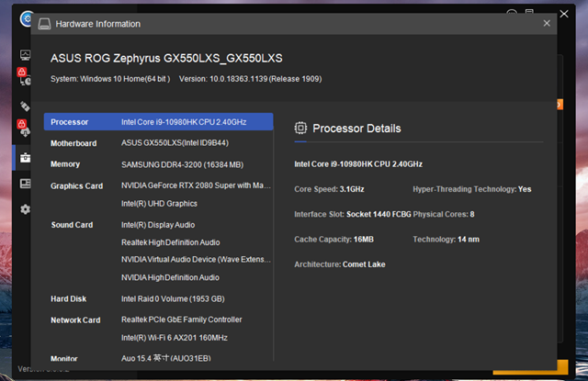Select the Realtek High Definition Audio entry
Screen dimensions: 588x381
pos(170,242)
